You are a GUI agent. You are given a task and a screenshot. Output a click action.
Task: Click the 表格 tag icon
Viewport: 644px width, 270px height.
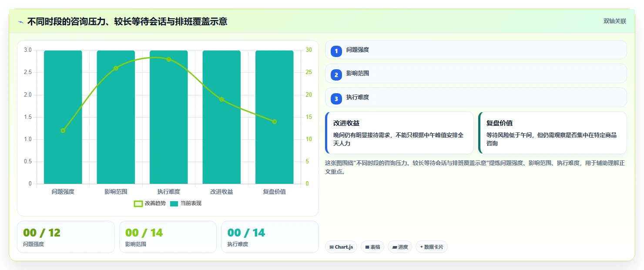367,247
